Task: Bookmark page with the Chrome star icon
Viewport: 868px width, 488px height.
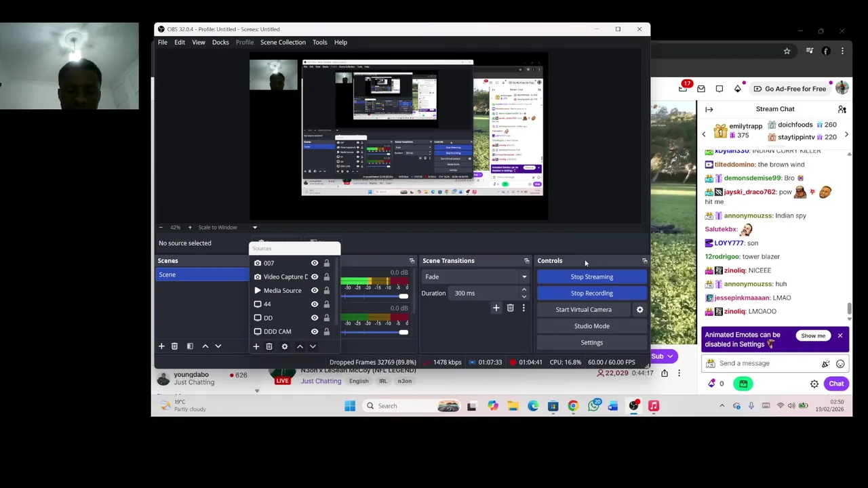Action: (787, 51)
